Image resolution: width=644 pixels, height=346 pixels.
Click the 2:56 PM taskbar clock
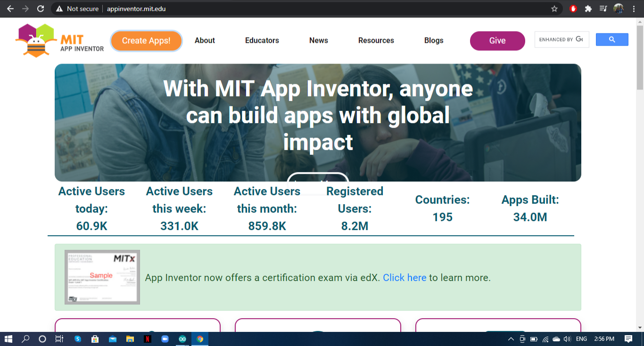(604, 339)
